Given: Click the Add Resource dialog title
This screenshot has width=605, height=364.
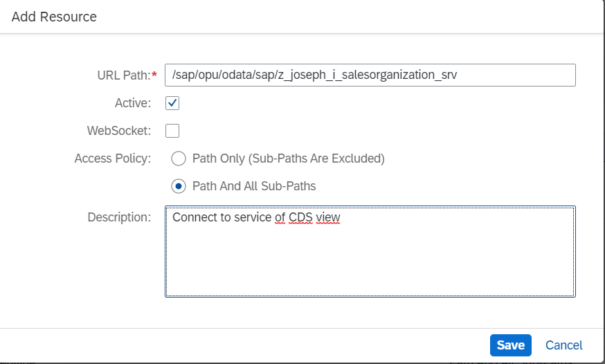Looking at the screenshot, I should point(54,17).
